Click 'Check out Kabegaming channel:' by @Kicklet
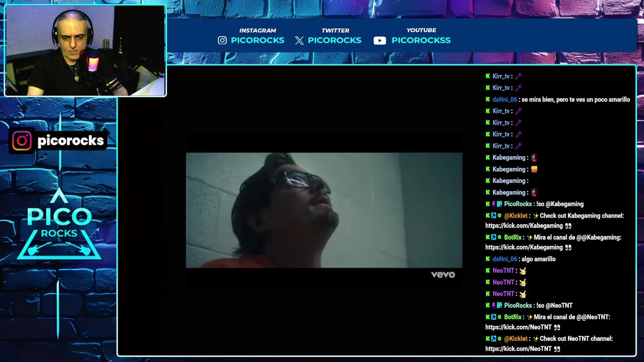 click(582, 216)
